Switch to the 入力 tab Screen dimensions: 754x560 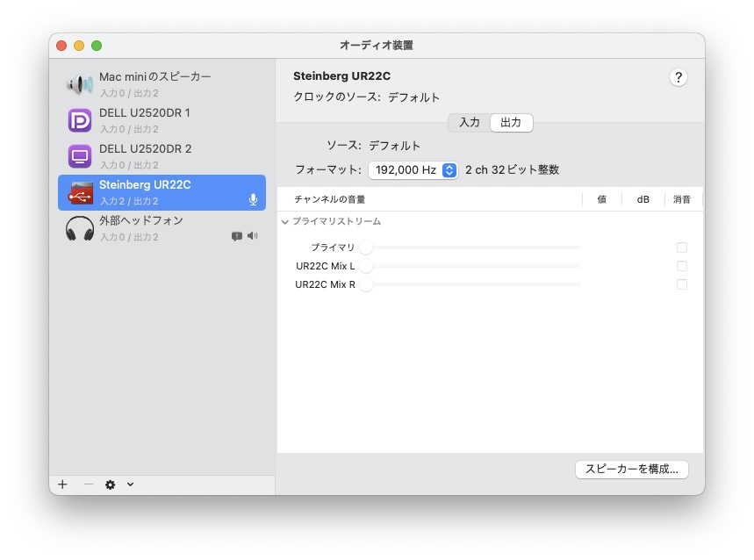point(470,123)
